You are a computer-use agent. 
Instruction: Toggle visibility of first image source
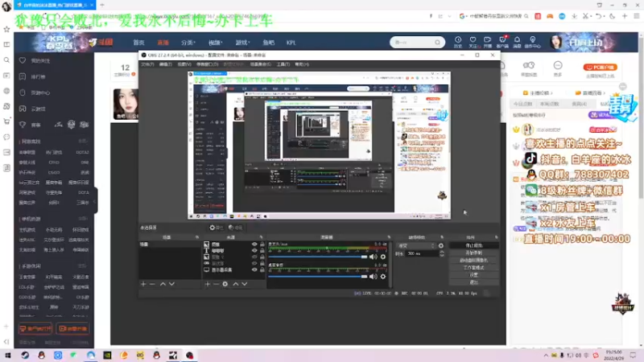pos(254,245)
